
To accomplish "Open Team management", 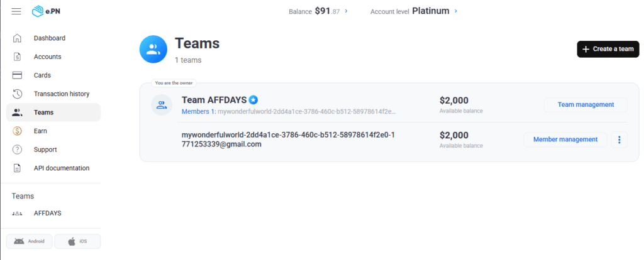I will [x=586, y=105].
